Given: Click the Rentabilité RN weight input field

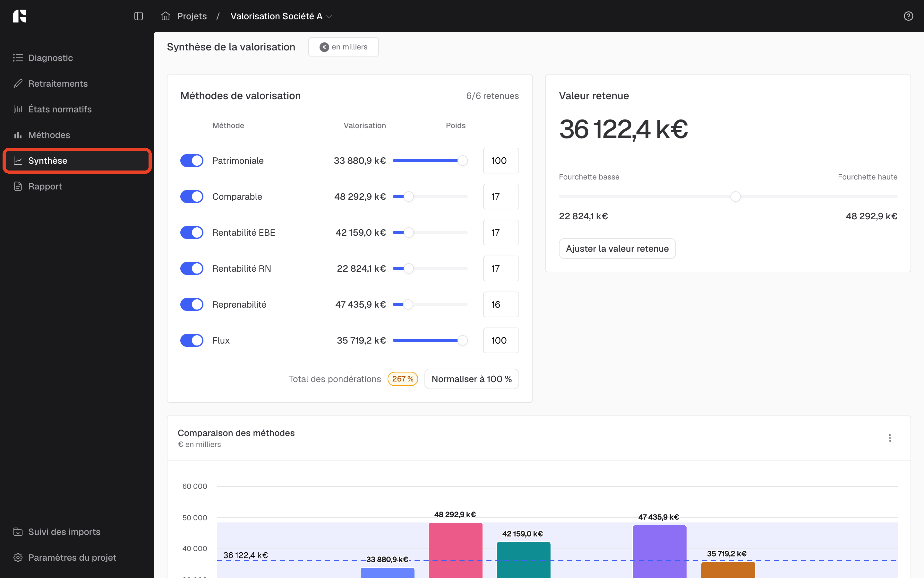Looking at the screenshot, I should coord(501,268).
